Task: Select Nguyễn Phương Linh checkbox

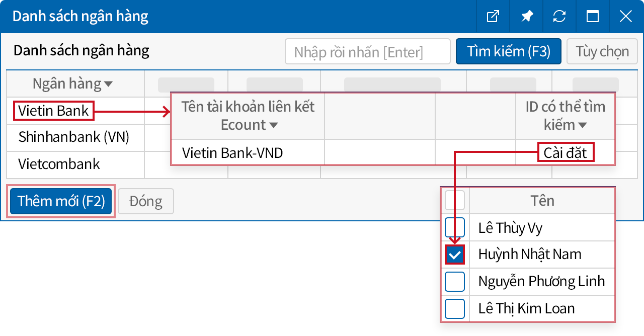Action: (x=455, y=282)
